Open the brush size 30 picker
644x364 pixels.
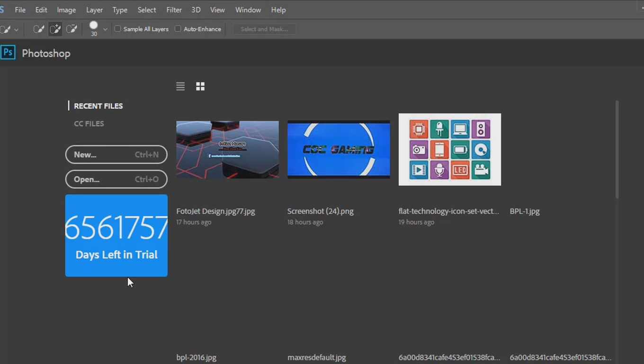tap(94, 28)
